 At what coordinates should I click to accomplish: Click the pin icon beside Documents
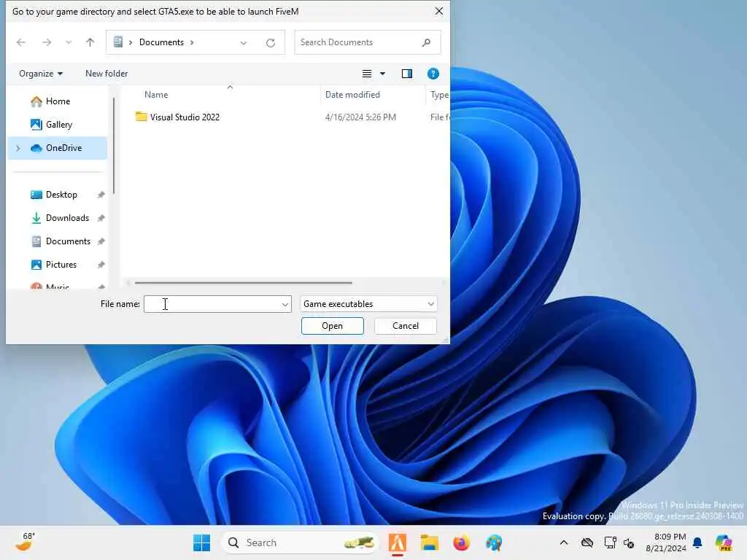pos(101,241)
